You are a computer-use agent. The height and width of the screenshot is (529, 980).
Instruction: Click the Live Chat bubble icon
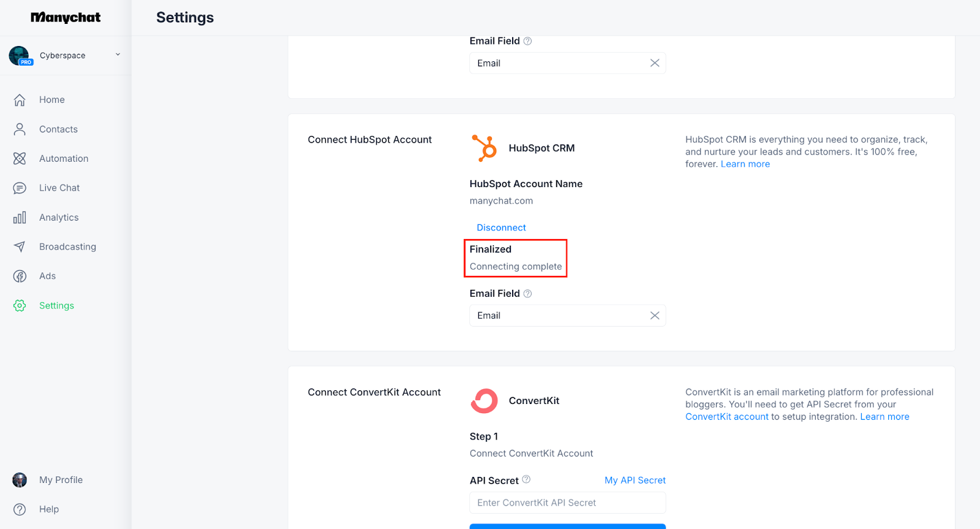[x=20, y=188]
